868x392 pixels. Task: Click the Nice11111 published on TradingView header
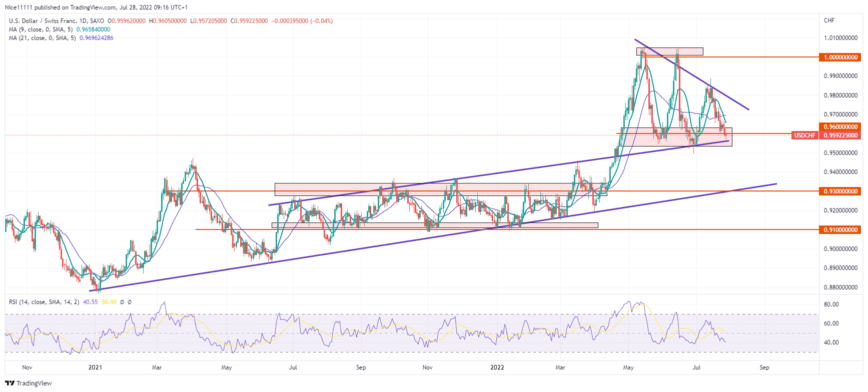click(x=96, y=7)
